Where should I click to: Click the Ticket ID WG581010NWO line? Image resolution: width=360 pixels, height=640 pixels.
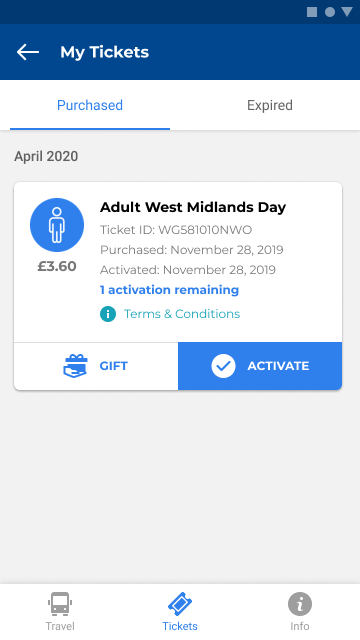pyautogui.click(x=176, y=230)
